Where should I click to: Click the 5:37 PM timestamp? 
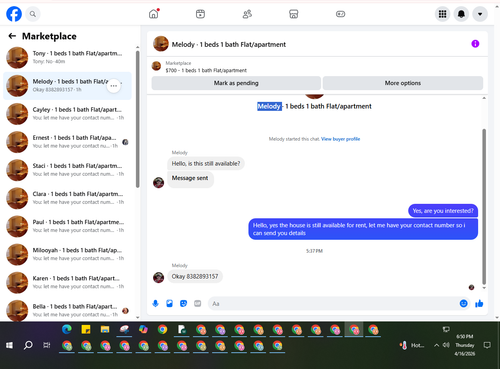[314, 251]
